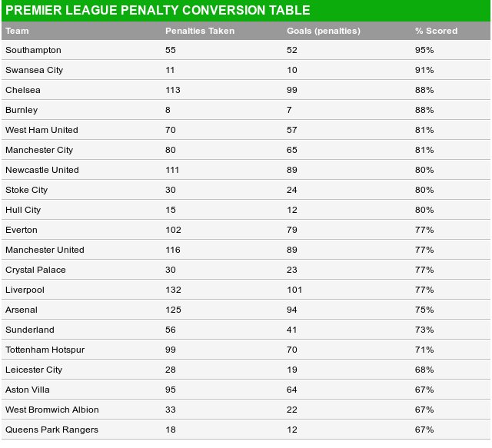Click the Goals (penalties) column header
This screenshot has height=448, width=492.
point(324,31)
